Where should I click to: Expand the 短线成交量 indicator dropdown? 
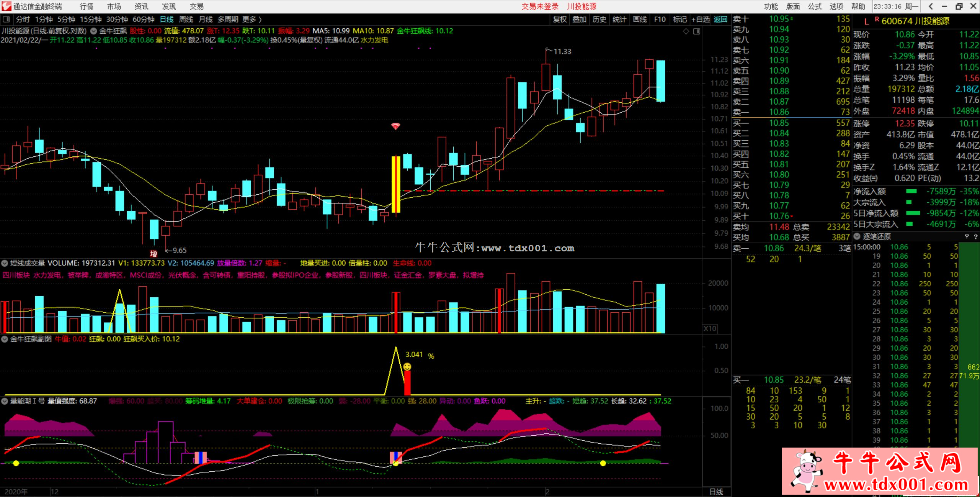5,263
